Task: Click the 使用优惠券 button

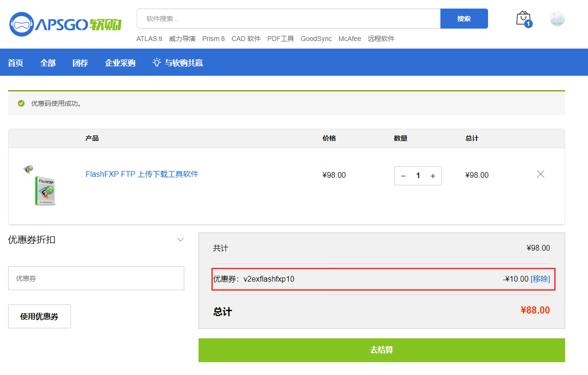Action: [x=40, y=316]
